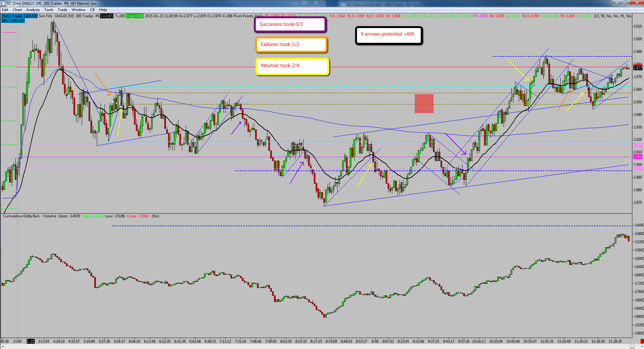The width and height of the screenshot is (644, 349).
Task: Open the Trade menu
Action: click(x=62, y=10)
